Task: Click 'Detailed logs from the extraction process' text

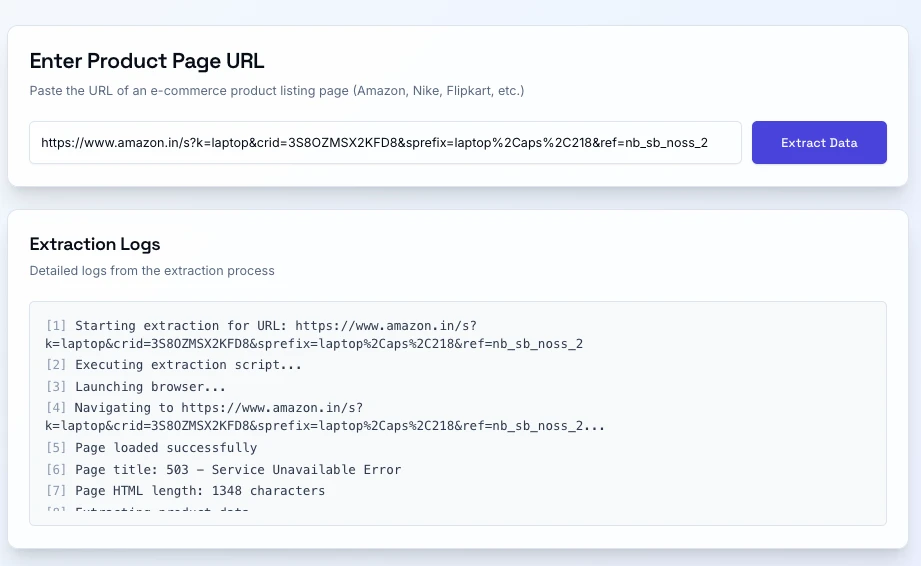Action: 152,271
